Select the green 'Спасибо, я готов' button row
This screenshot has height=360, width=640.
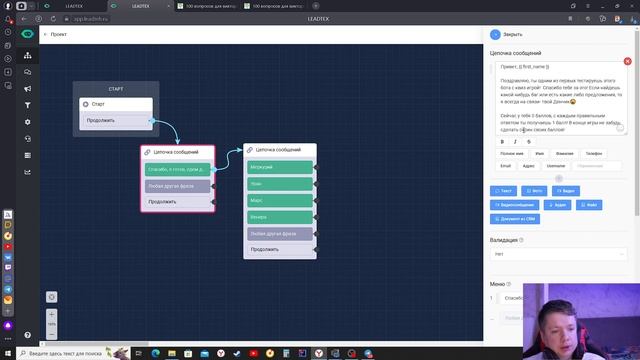tap(178, 169)
